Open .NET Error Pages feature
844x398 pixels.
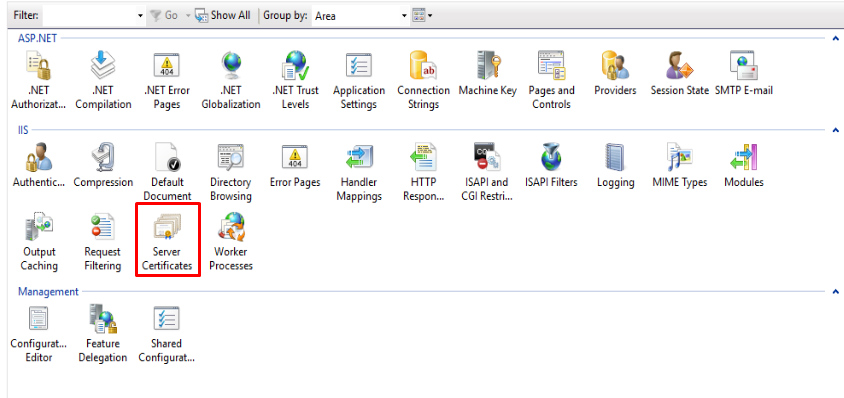[x=167, y=81]
